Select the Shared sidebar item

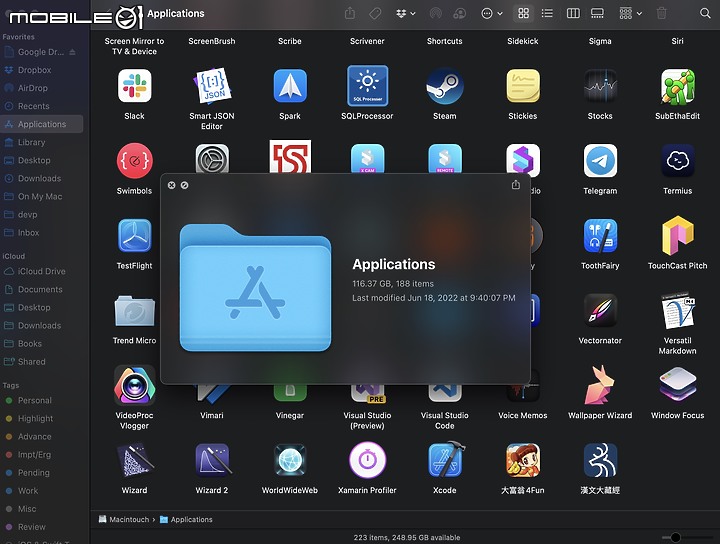point(42,362)
